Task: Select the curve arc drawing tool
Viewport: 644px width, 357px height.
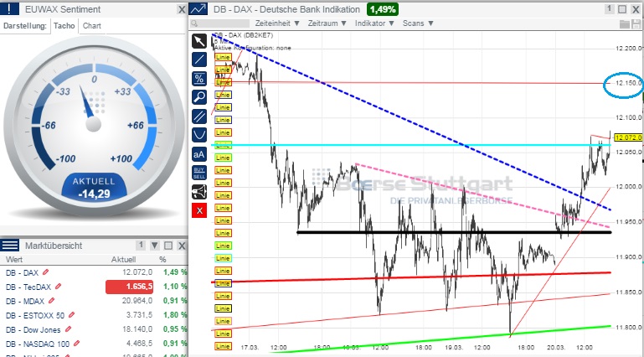Action: pos(199,135)
